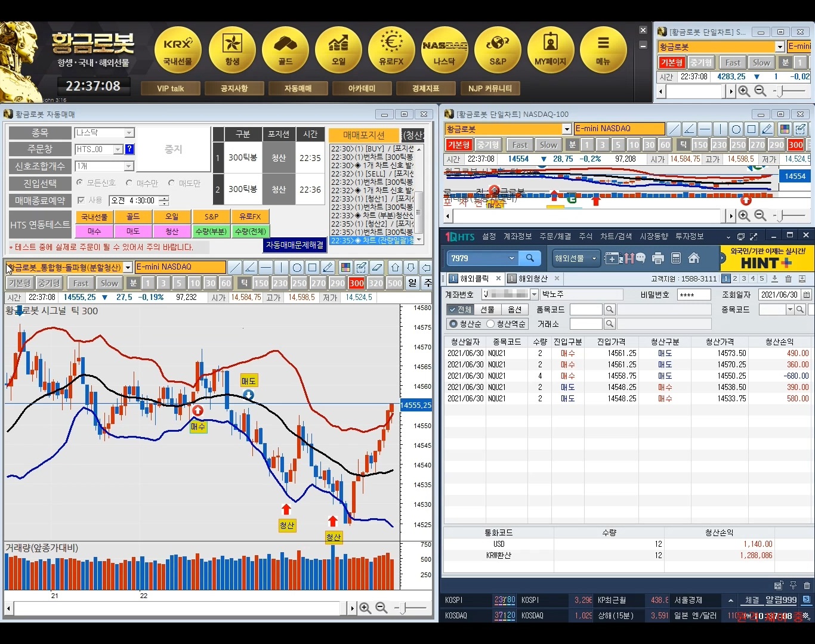The height and width of the screenshot is (644, 815).
Task: Click the 경제지표 button
Action: click(x=426, y=88)
